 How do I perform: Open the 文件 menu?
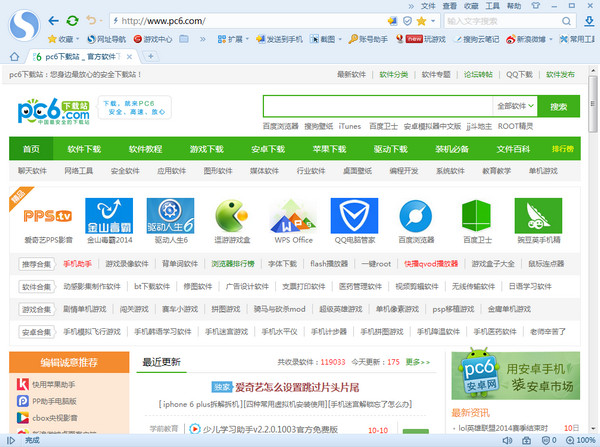(428, 6)
